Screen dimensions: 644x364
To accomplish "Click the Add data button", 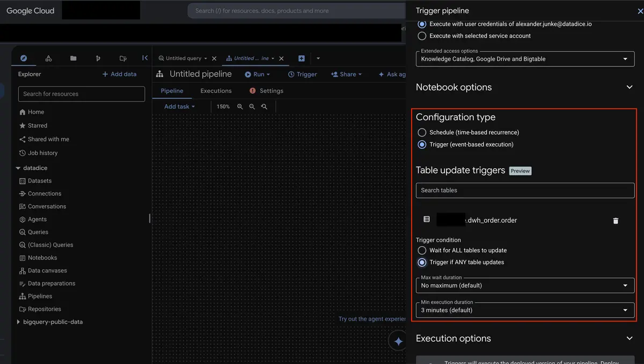I will pyautogui.click(x=119, y=74).
